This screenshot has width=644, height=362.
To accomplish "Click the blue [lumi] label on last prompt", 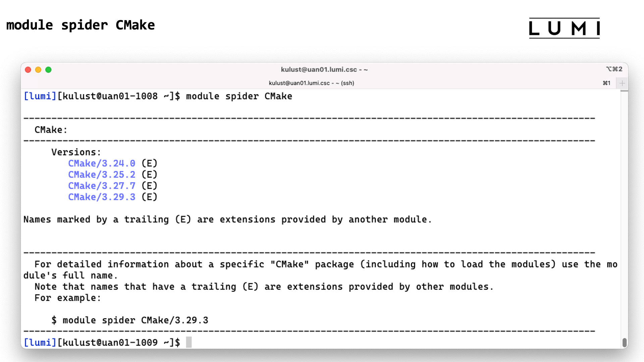I will coord(40,343).
